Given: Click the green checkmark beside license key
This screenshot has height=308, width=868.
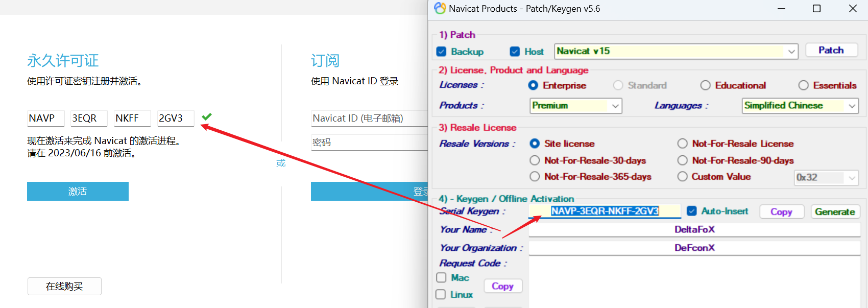Looking at the screenshot, I should pos(207,117).
